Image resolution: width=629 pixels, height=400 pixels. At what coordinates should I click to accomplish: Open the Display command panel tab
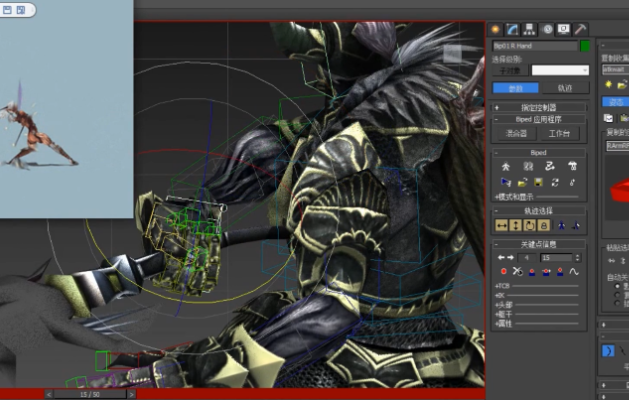pos(564,29)
